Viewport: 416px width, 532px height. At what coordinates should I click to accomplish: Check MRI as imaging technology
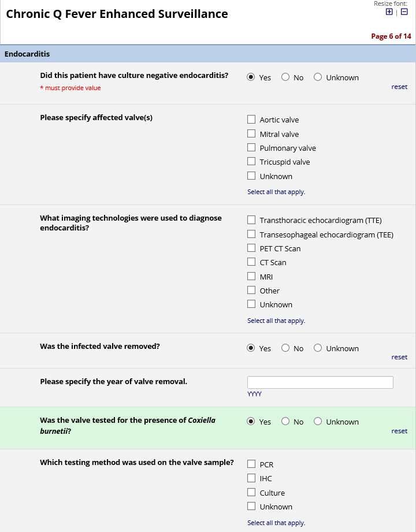tap(251, 277)
